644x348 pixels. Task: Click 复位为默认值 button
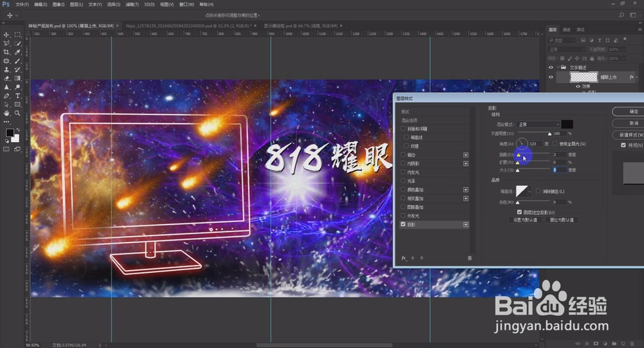[562, 219]
